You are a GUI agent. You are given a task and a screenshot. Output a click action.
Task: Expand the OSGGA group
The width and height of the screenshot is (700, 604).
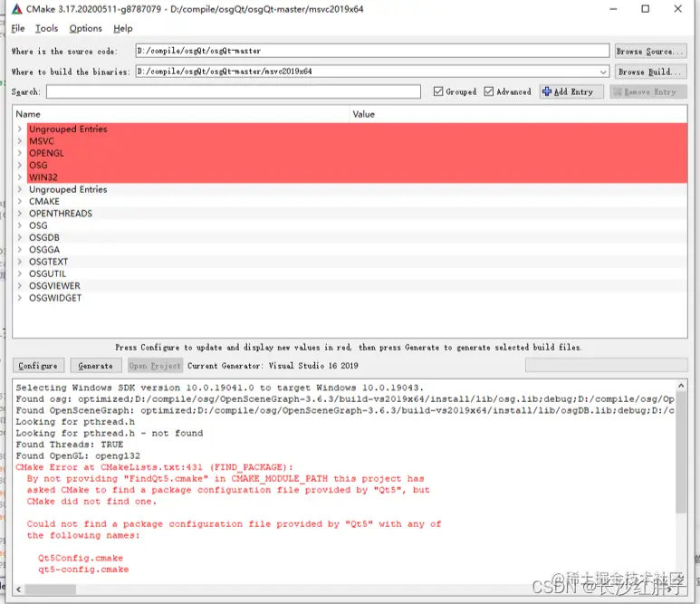(20, 250)
